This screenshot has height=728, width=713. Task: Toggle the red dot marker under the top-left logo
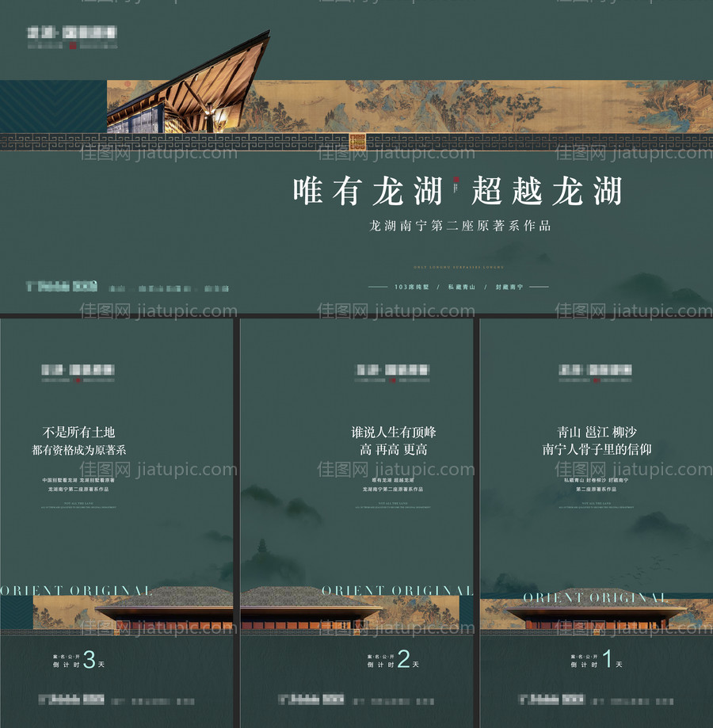pos(73,45)
